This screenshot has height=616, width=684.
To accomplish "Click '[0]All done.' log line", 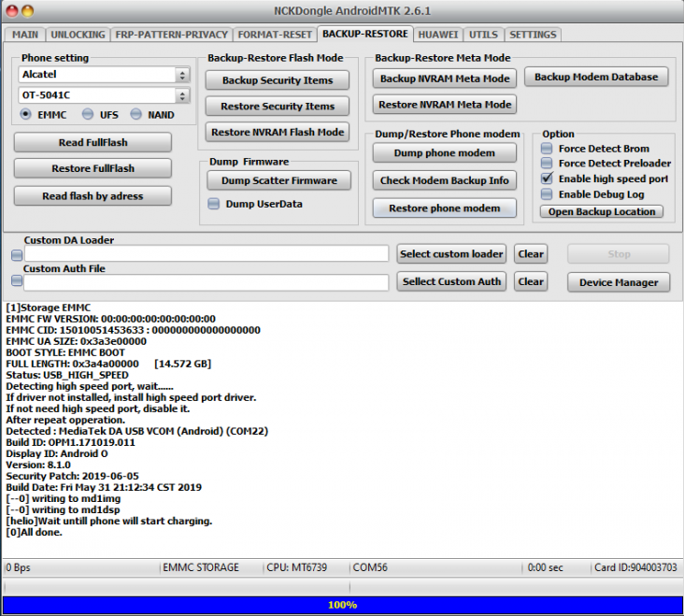I will pyautogui.click(x=34, y=532).
